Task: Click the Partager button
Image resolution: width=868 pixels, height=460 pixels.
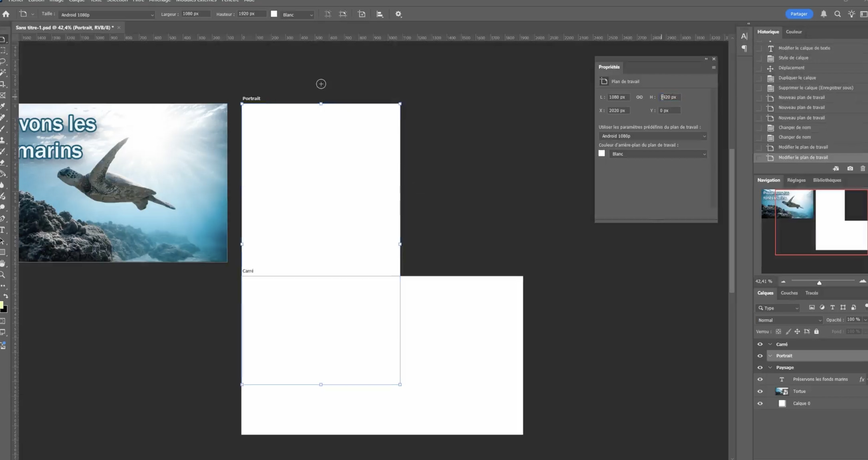Action: pyautogui.click(x=798, y=14)
